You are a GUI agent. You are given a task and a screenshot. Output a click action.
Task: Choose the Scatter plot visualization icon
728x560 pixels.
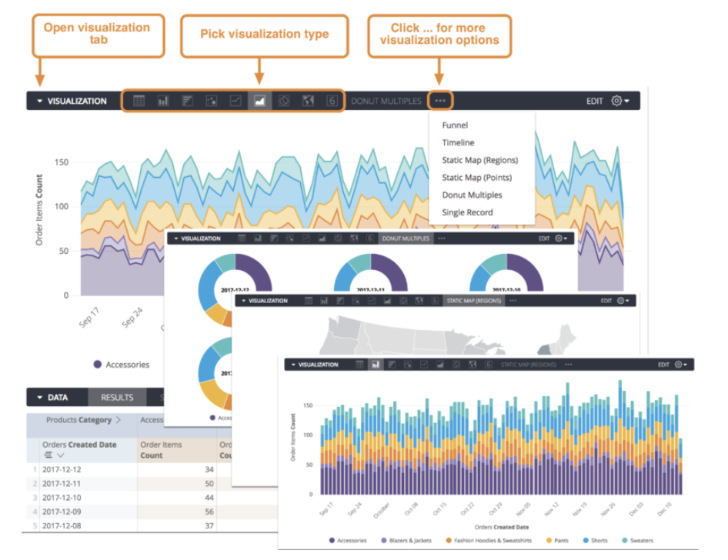pyautogui.click(x=212, y=101)
